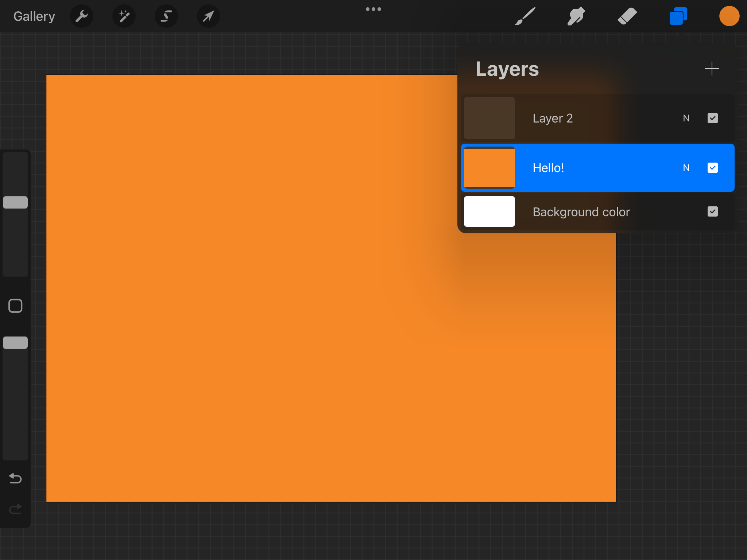The image size is (747, 560).
Task: Open the Adjustments magic wand menu
Action: [124, 16]
